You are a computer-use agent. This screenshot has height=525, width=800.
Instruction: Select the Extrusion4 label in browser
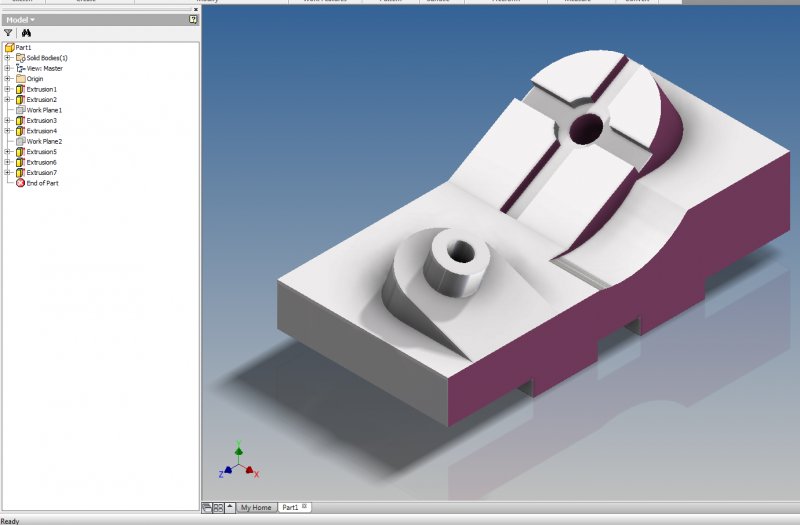click(42, 131)
